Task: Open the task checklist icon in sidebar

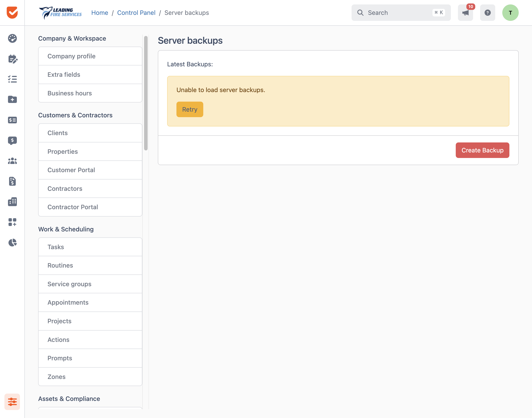Action: [x=12, y=79]
